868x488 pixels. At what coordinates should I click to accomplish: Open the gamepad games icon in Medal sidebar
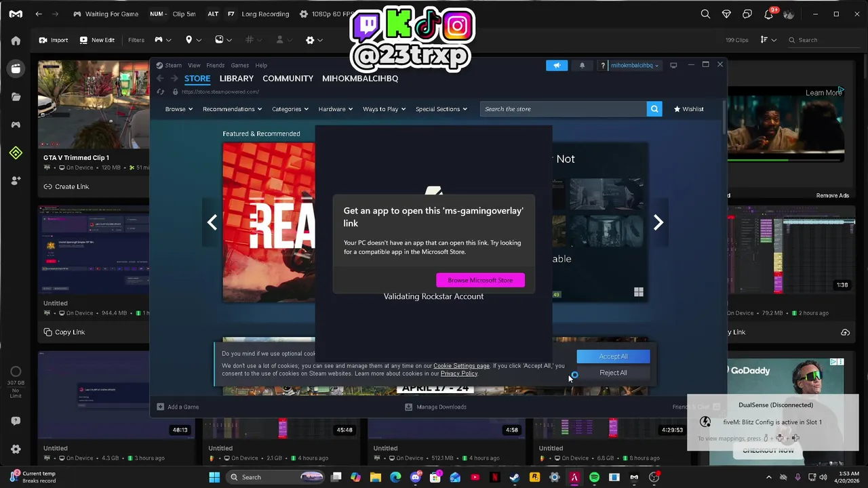pyautogui.click(x=16, y=125)
